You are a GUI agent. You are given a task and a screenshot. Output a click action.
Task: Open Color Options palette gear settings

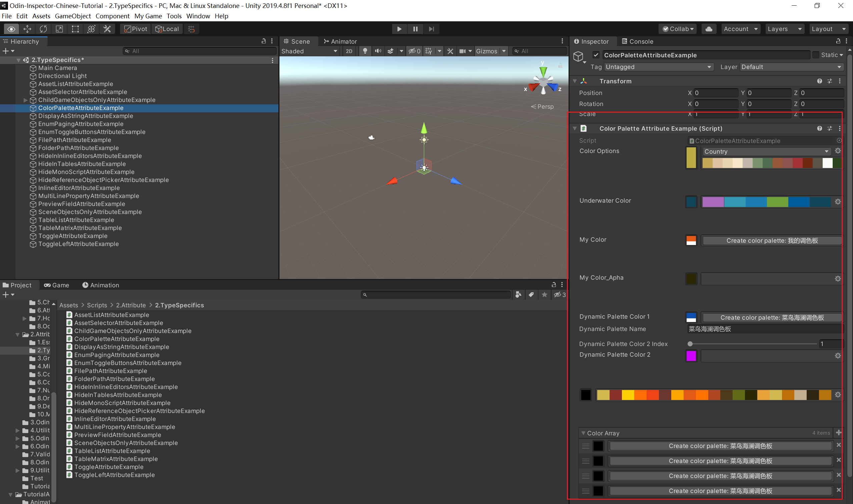click(838, 151)
